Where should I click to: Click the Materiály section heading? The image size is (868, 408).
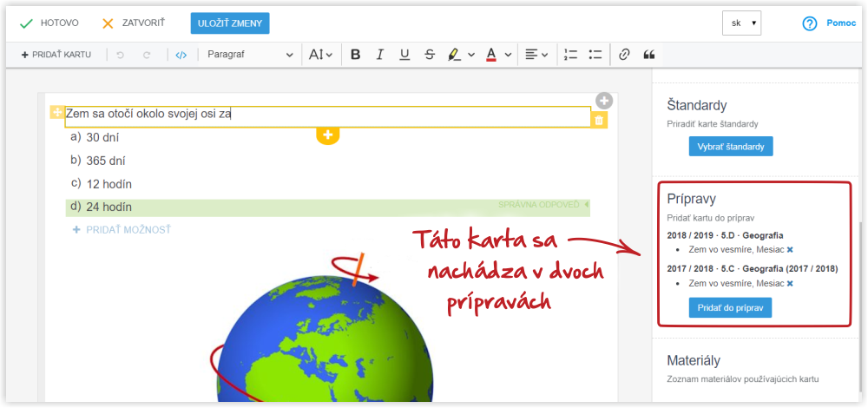(x=694, y=361)
